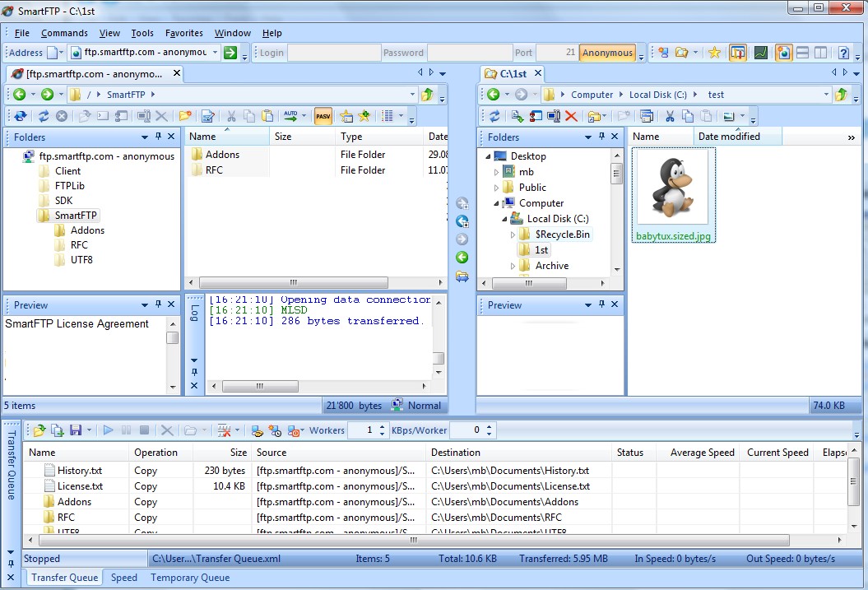Toggle the vertical split layout icon
This screenshot has height=590, width=868.
[820, 53]
